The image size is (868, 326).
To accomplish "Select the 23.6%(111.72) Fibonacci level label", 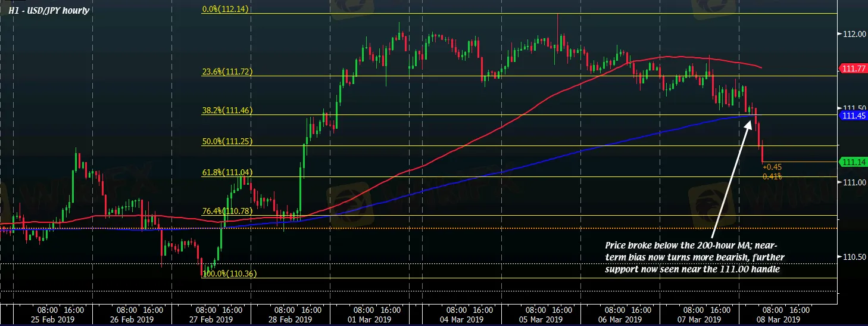I will (227, 72).
